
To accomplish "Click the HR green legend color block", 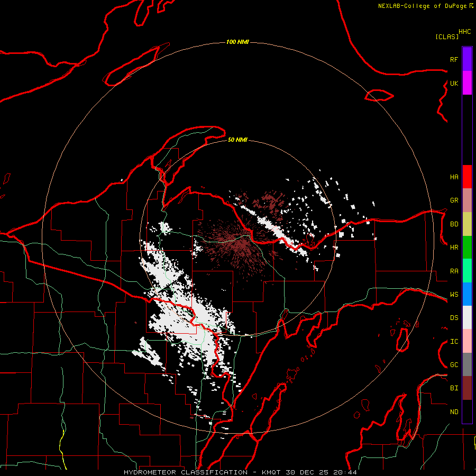I will [x=467, y=247].
